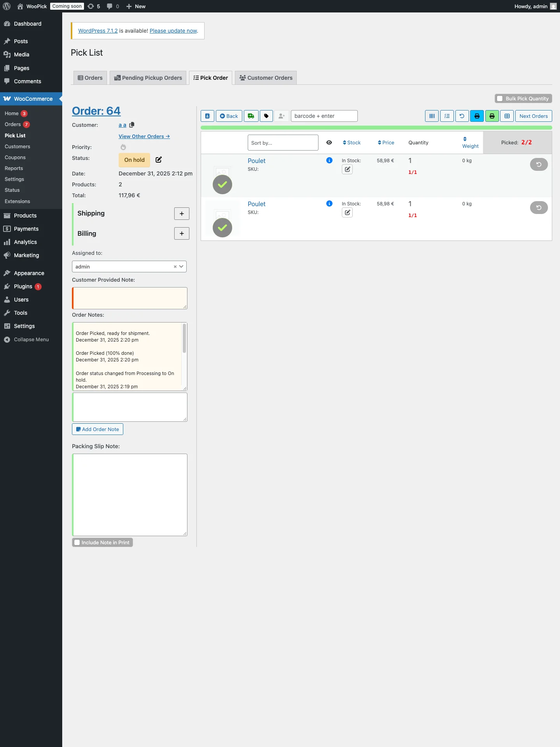Screen dimensions: 560x747
Task: Open the Sort by dropdown
Action: click(283, 142)
